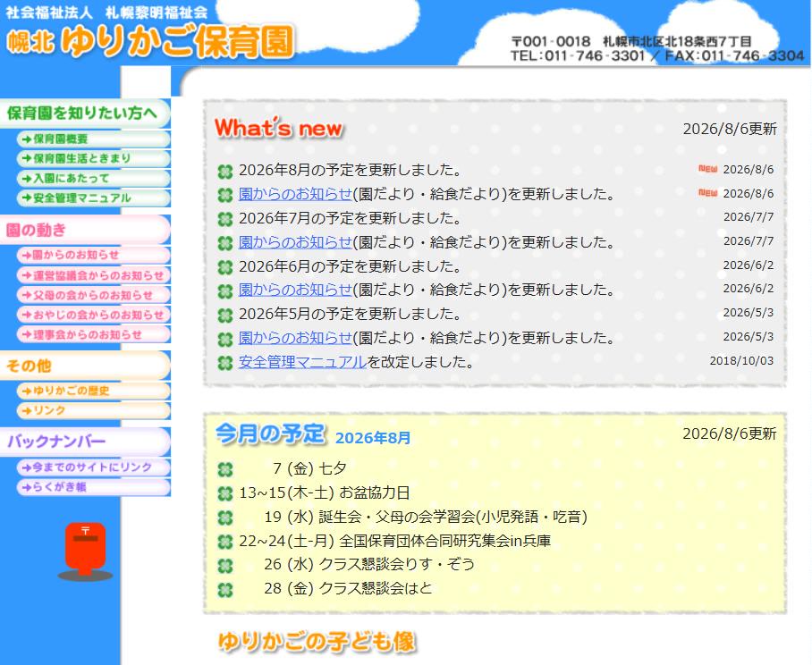The width and height of the screenshot is (812, 665).
Task: Open 保育園概要 from the sidebar
Action: [93, 139]
